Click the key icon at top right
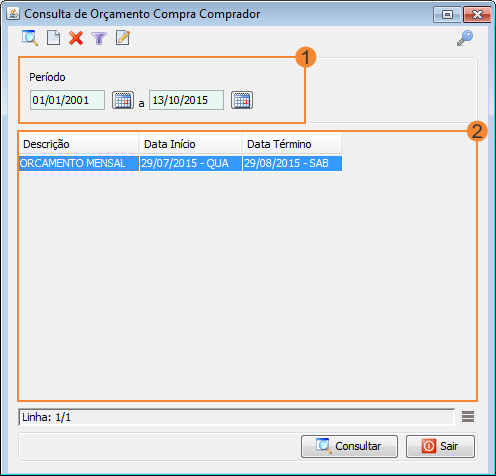This screenshot has width=496, height=476. click(x=465, y=38)
